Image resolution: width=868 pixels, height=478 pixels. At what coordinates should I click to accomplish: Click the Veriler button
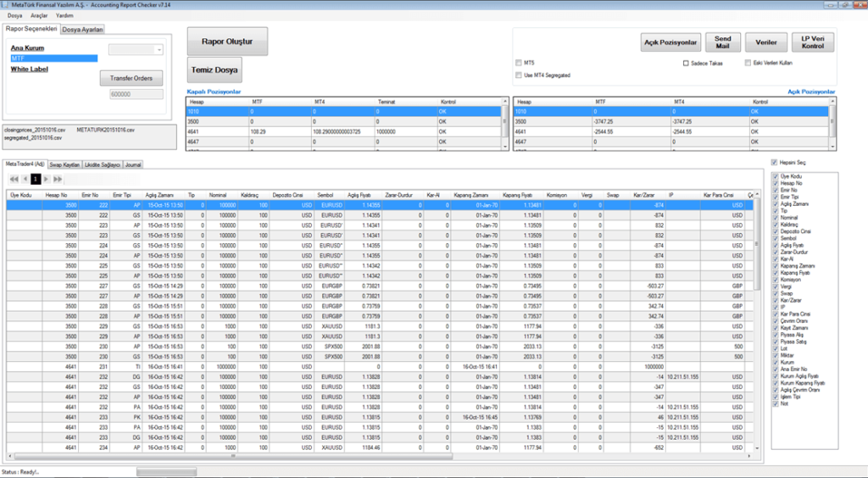[x=766, y=42]
